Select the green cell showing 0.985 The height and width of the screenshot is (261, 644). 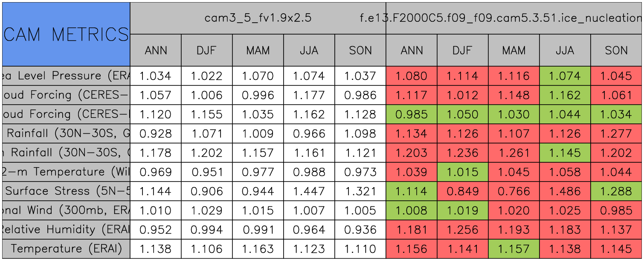411,114
